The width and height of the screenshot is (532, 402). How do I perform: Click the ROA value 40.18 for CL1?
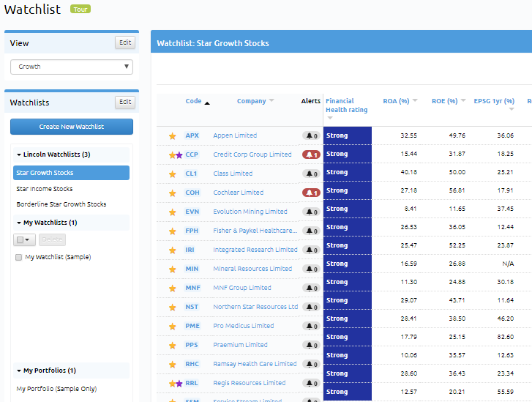click(408, 172)
